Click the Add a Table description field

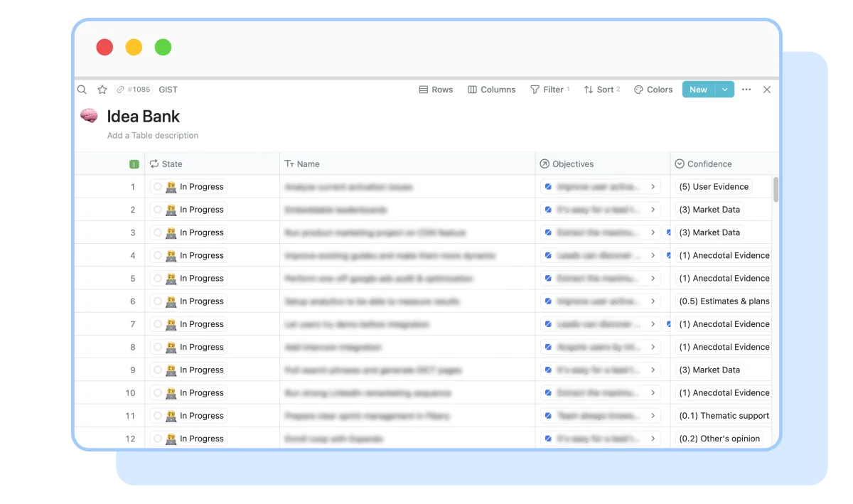[153, 135]
